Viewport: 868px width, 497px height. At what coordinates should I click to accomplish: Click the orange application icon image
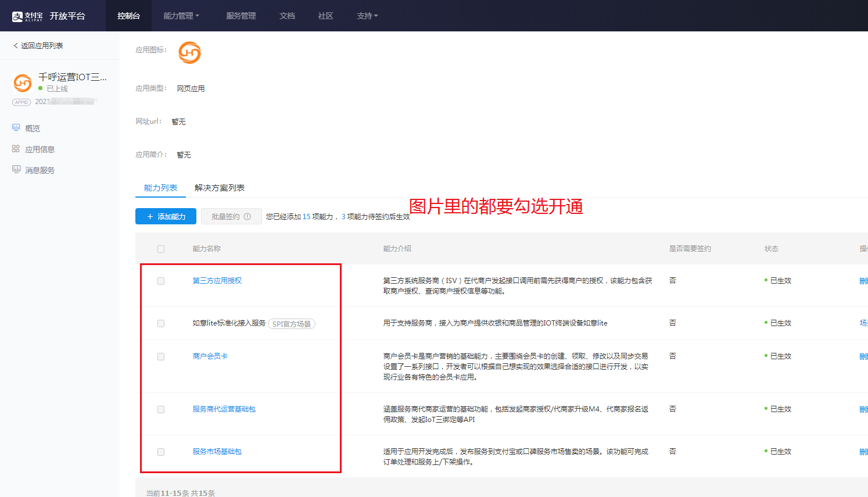tap(189, 52)
